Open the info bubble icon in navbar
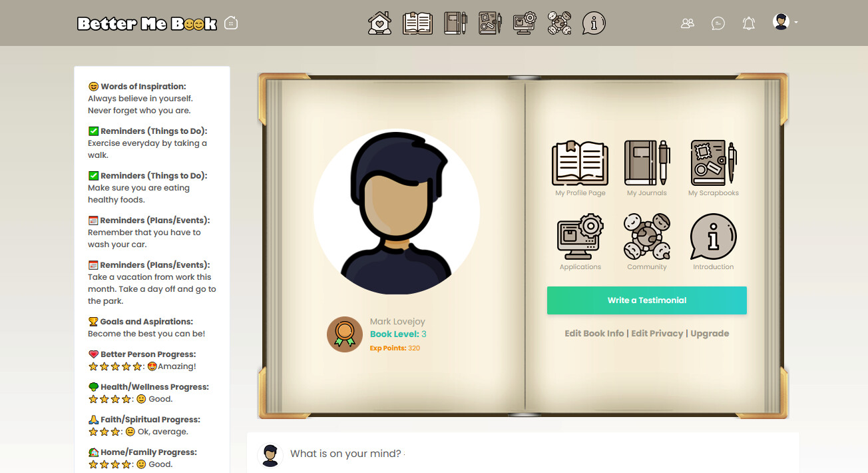This screenshot has height=473, width=868. click(594, 23)
